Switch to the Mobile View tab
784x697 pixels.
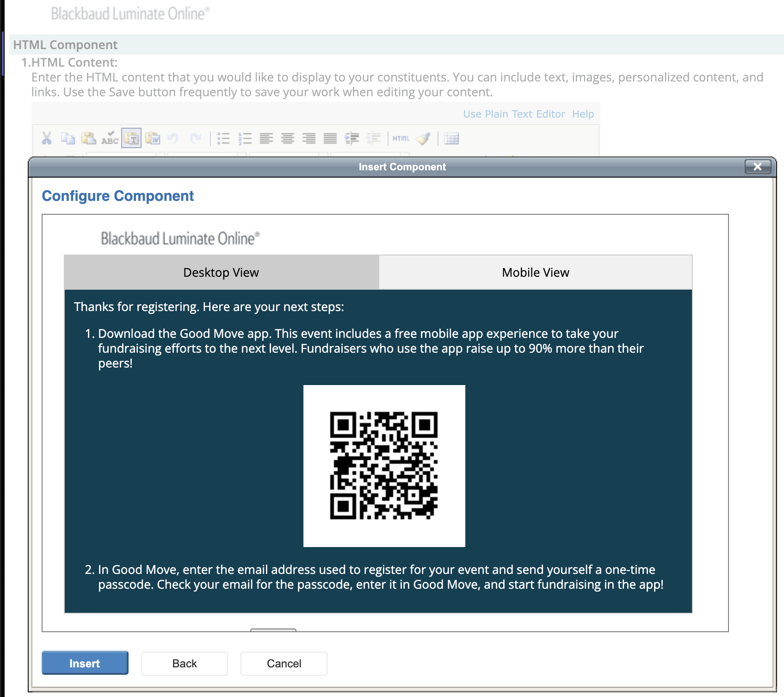pos(536,272)
